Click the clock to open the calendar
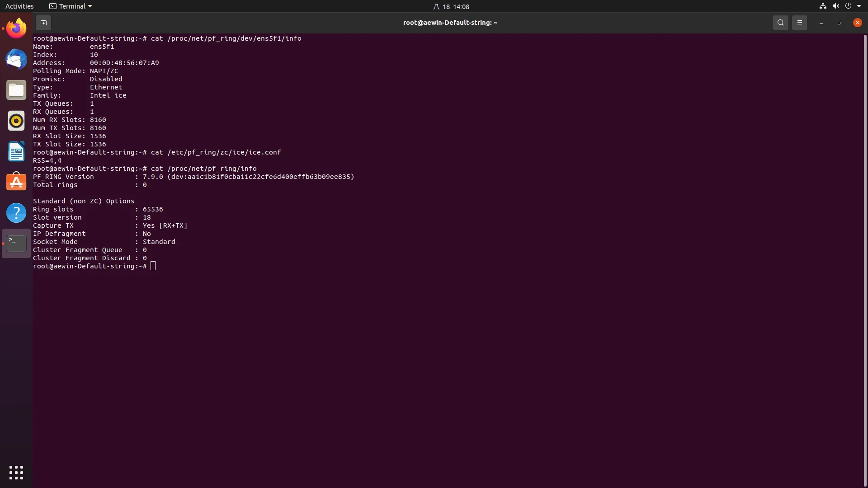Viewport: 868px width, 488px height. coord(452,6)
